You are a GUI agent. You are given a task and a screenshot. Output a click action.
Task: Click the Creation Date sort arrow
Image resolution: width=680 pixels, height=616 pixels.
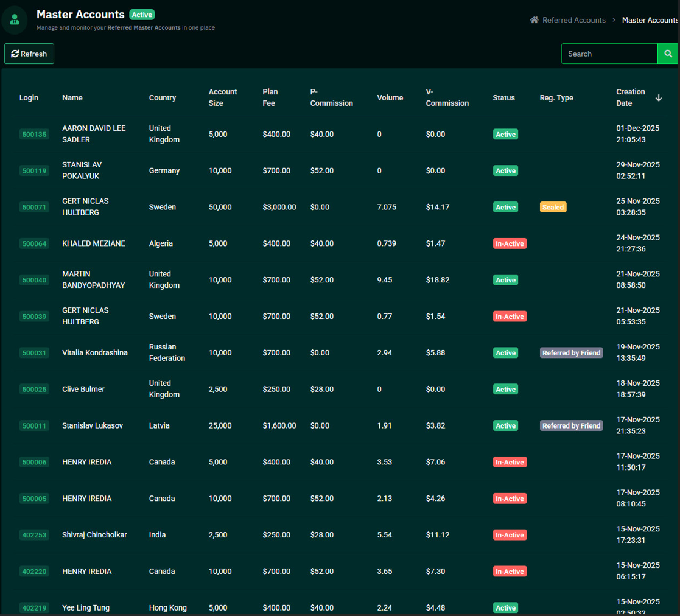tap(658, 98)
